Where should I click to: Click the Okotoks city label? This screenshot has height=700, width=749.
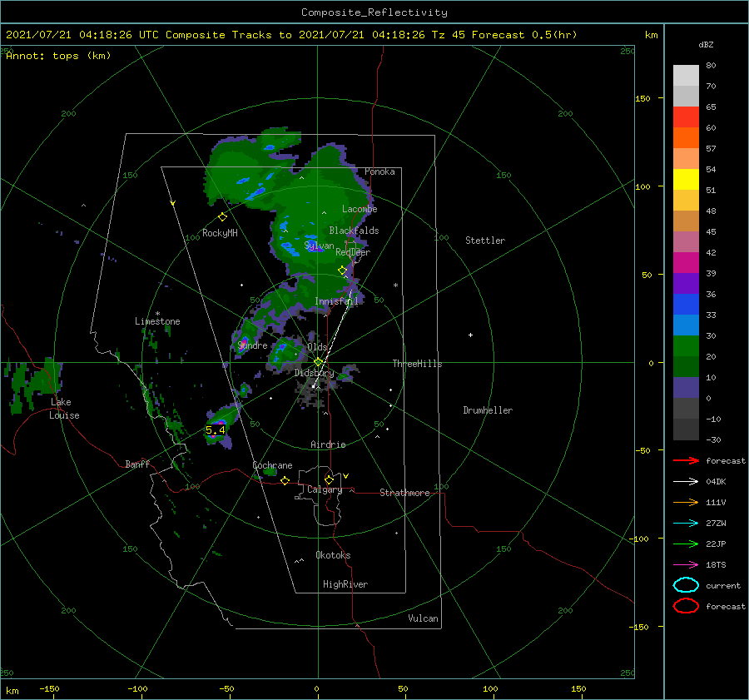(333, 555)
